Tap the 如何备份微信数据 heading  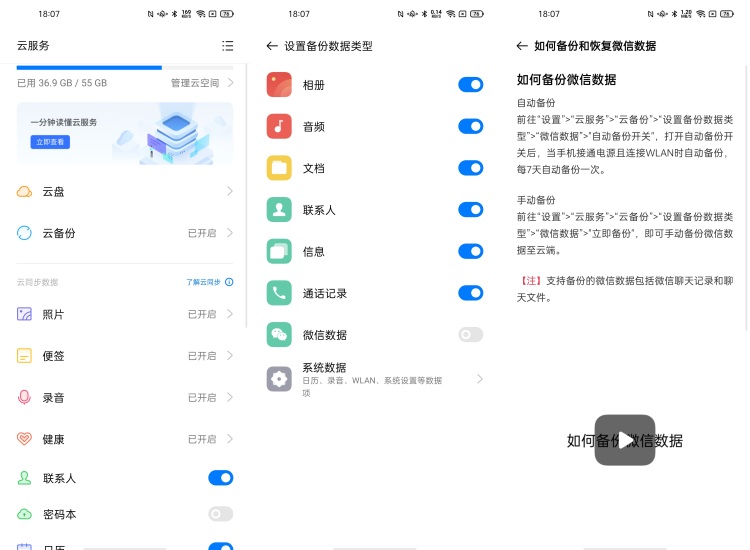(x=566, y=79)
